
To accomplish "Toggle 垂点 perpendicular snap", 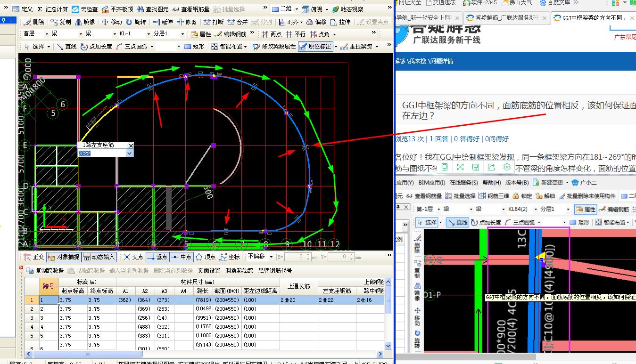I will coord(157,257).
